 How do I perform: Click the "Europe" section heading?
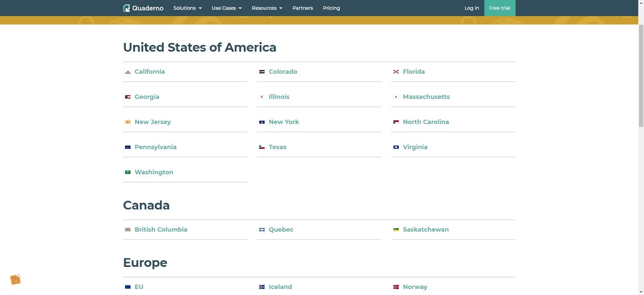click(145, 263)
